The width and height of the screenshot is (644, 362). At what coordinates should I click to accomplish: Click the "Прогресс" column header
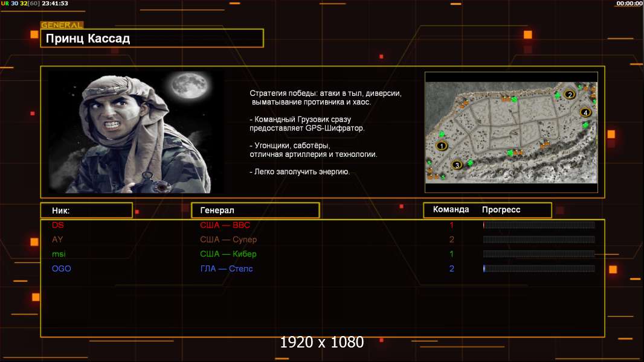tap(501, 210)
